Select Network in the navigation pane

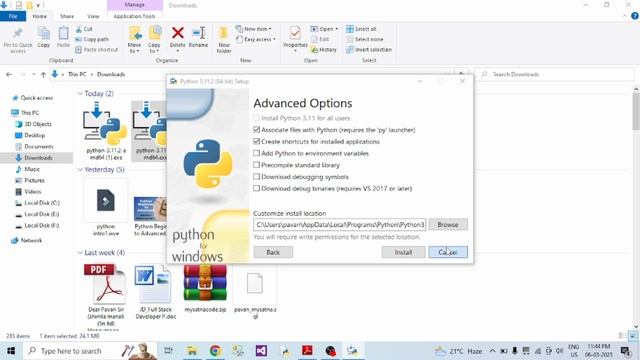[x=31, y=240]
